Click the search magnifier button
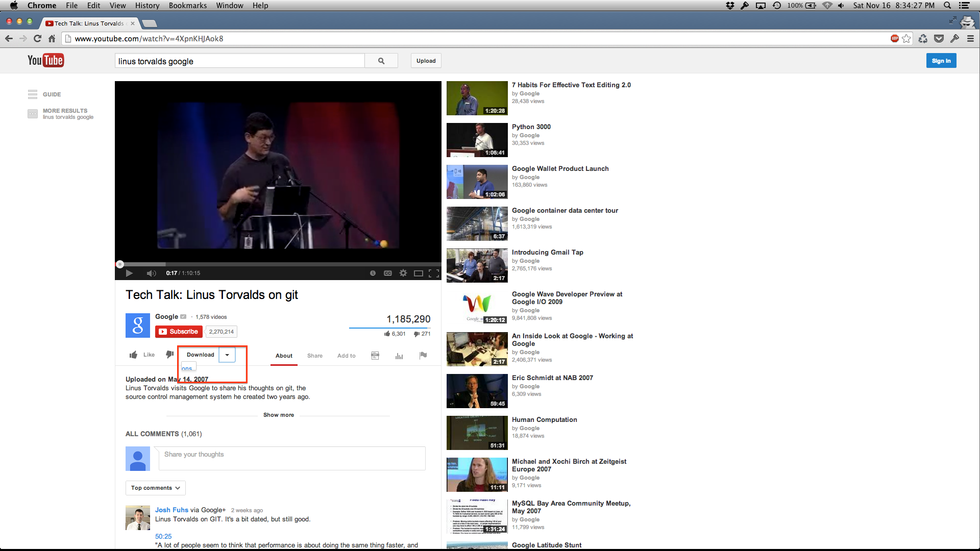The height and width of the screenshot is (551, 980). tap(381, 61)
